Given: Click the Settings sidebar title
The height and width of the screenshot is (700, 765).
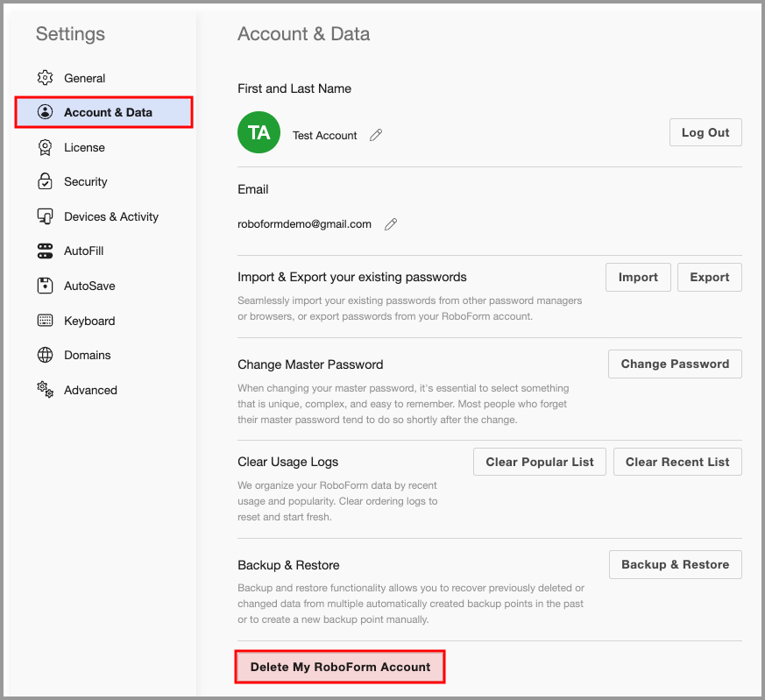Looking at the screenshot, I should coord(70,34).
